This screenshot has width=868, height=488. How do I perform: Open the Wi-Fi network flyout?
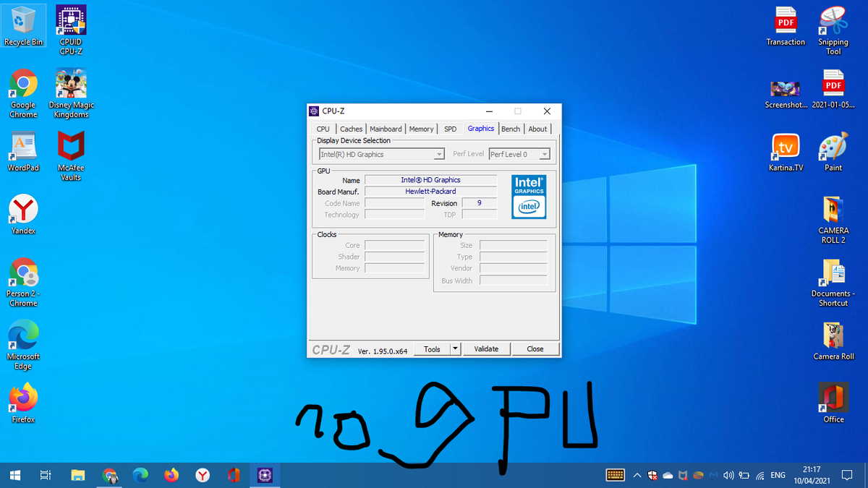click(x=760, y=475)
